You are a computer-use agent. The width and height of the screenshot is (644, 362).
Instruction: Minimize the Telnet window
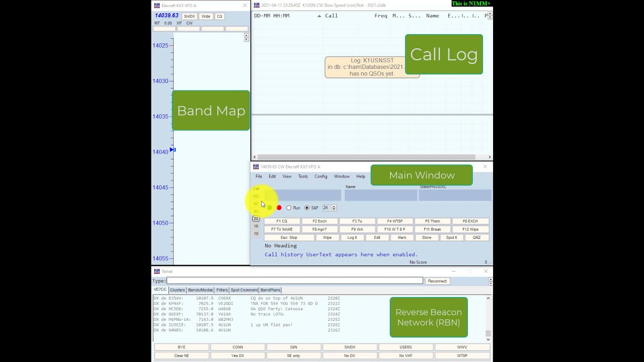click(x=453, y=271)
